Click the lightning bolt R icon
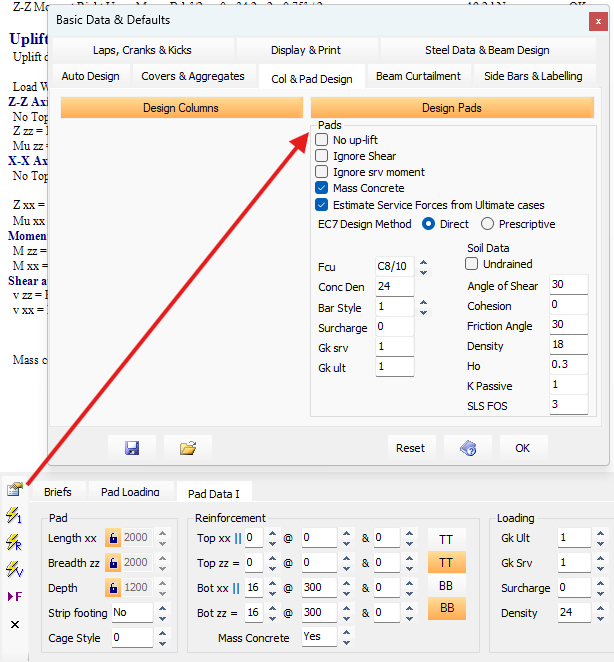Image resolution: width=614 pixels, height=662 pixels. click(x=14, y=543)
